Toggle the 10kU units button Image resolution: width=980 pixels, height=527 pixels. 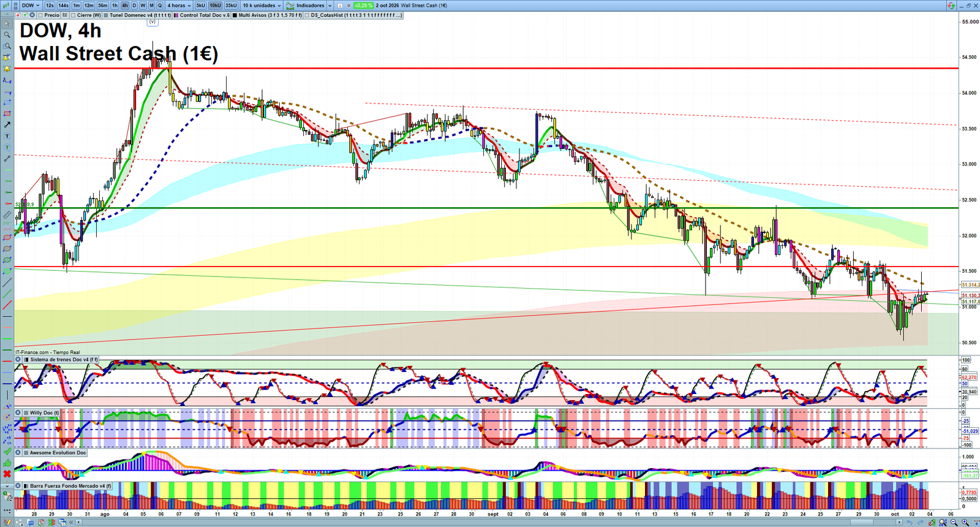pyautogui.click(x=215, y=6)
